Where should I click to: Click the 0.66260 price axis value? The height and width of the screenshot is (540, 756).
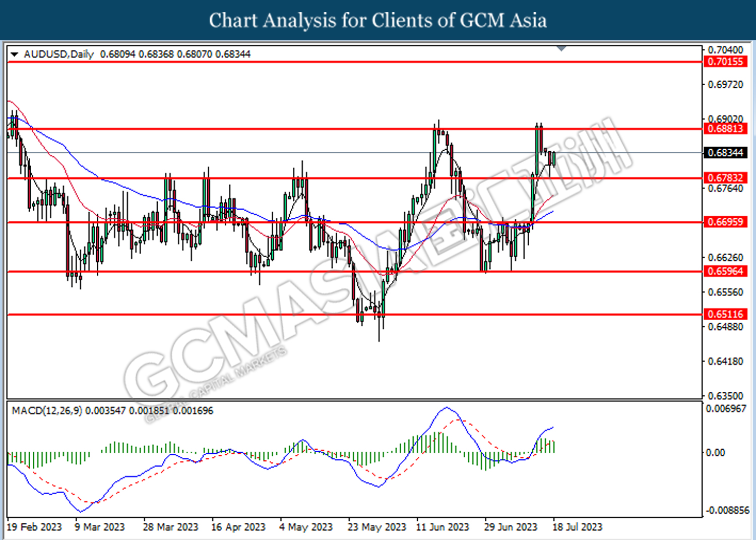pos(725,258)
